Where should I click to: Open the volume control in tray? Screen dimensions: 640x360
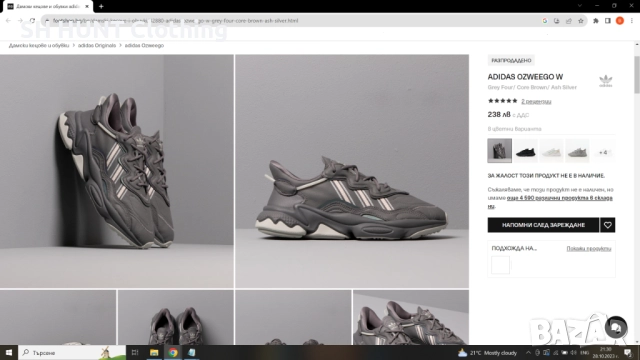pos(573,353)
